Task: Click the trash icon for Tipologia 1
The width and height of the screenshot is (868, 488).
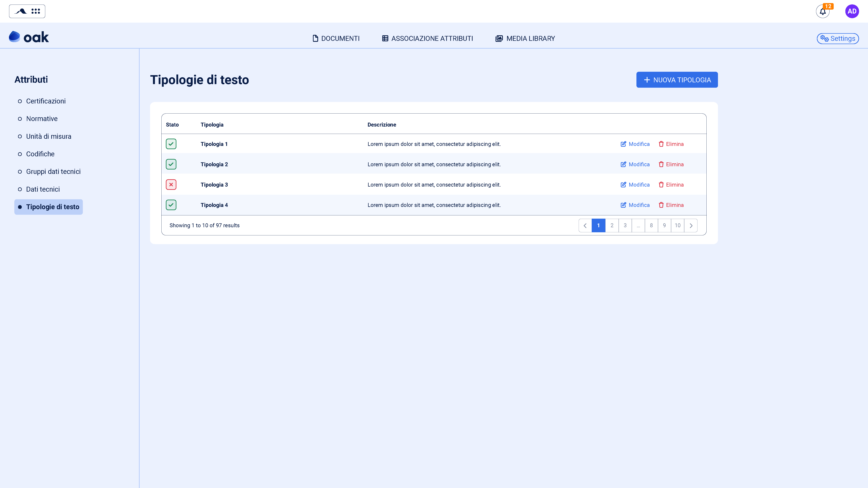Action: point(661,144)
